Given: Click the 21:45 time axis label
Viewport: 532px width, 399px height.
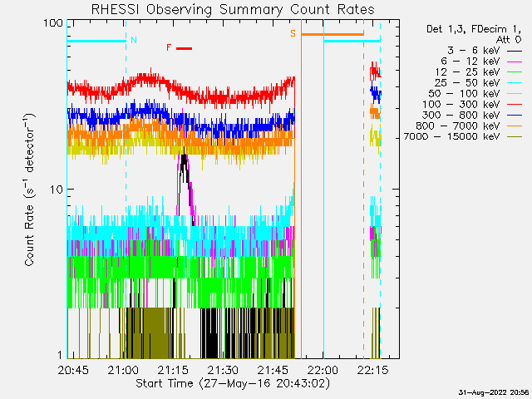Looking at the screenshot, I should (273, 370).
